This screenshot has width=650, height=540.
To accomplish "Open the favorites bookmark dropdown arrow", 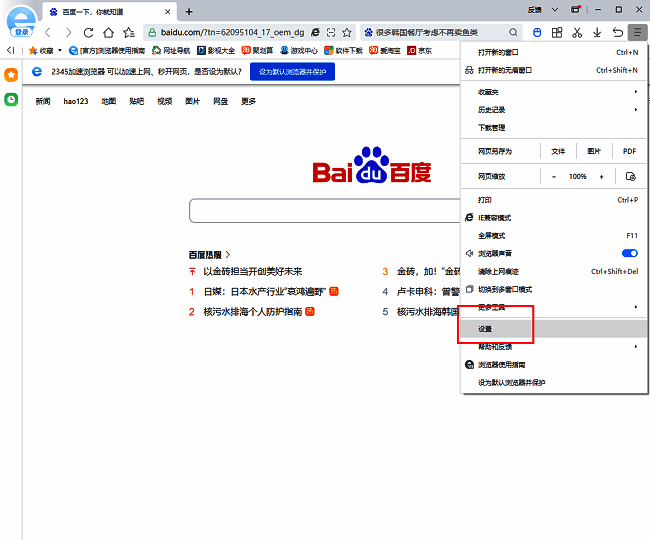I will click(60, 51).
